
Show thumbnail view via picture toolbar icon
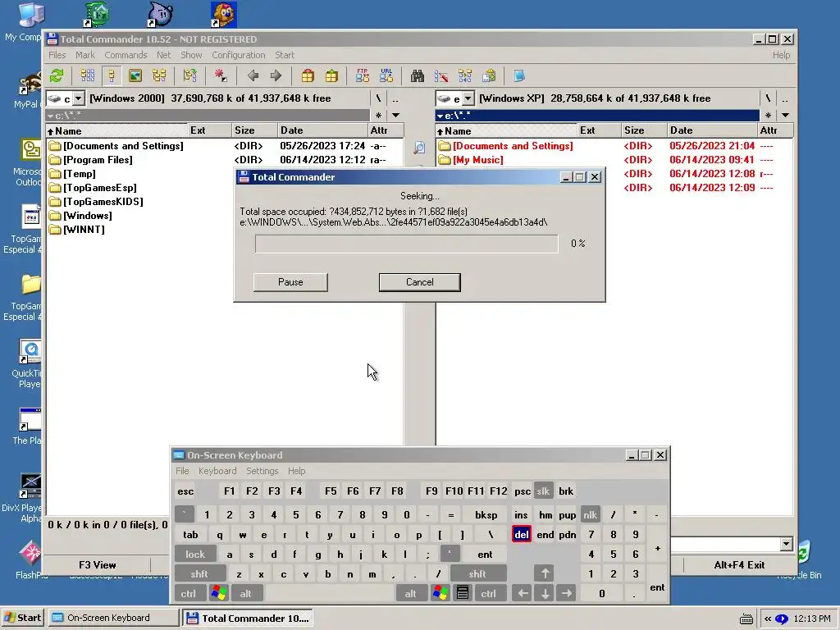point(135,76)
